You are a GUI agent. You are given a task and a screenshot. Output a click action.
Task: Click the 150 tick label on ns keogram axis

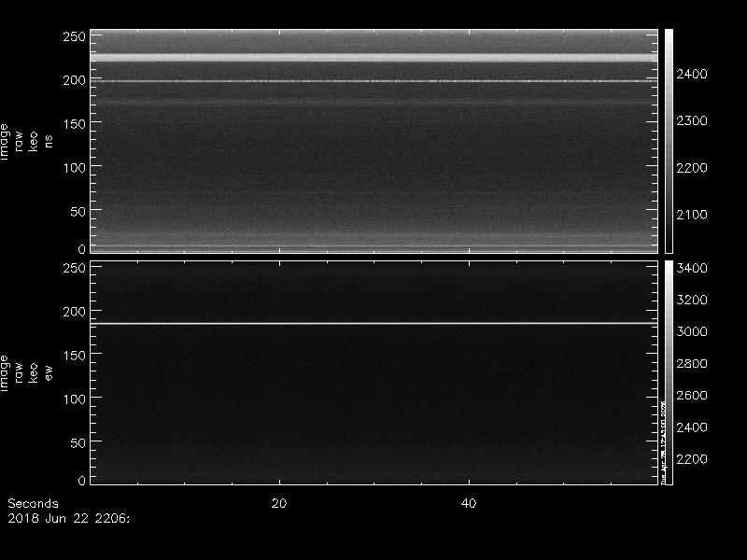[x=75, y=124]
